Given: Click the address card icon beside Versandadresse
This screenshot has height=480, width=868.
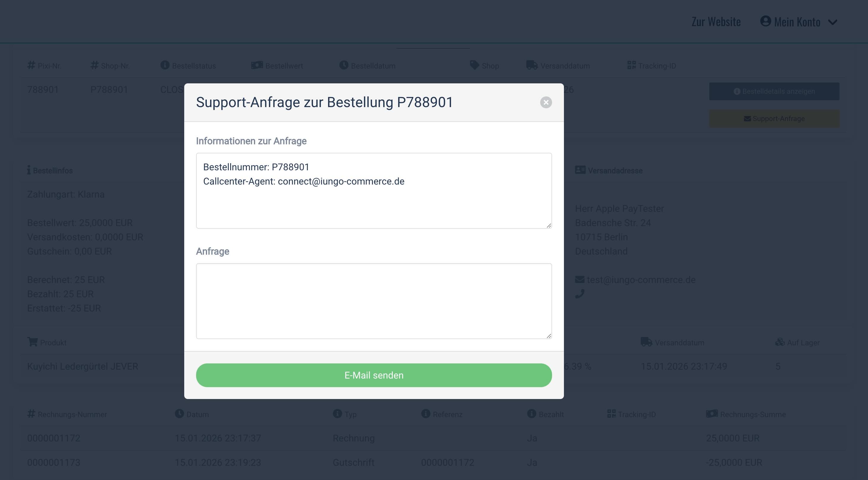Looking at the screenshot, I should [580, 170].
